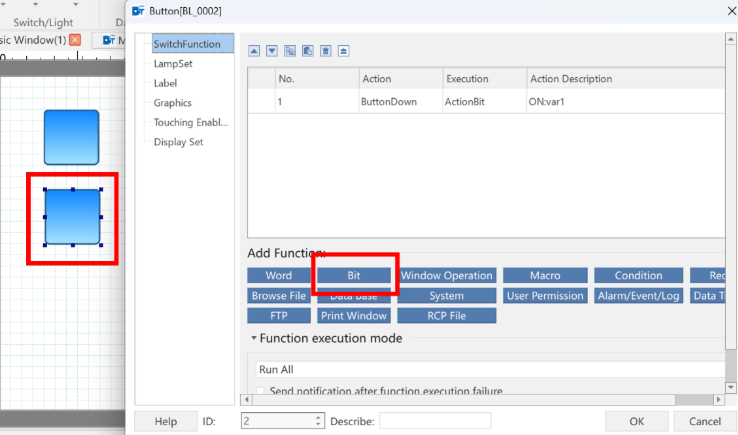
Task: Select the ButtonDown action cell
Action: (401, 102)
